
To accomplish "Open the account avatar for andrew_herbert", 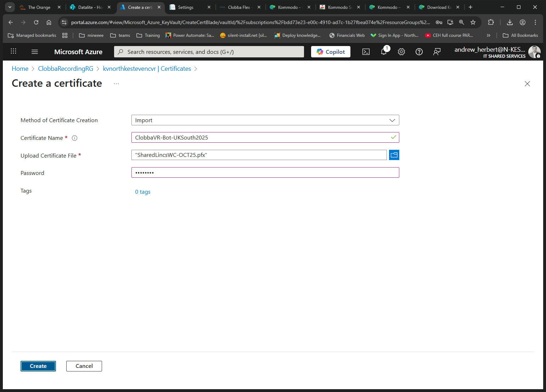I will (534, 52).
